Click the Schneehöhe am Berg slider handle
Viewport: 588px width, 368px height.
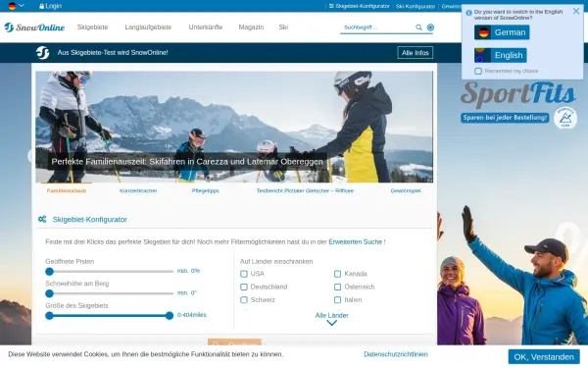click(49, 293)
